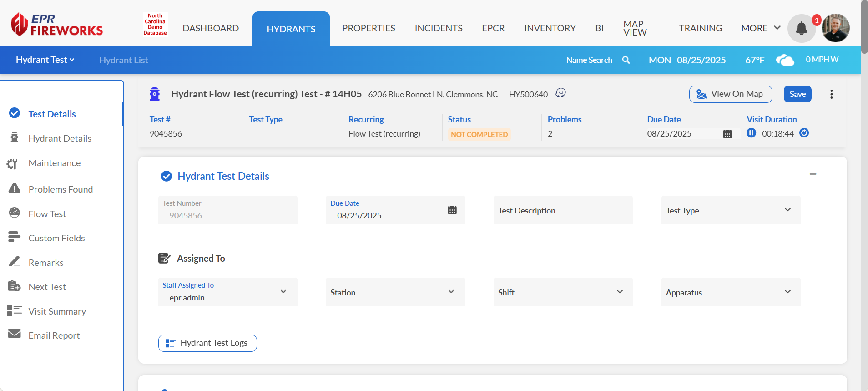Click the View On Map button
Viewport: 868px width, 391px height.
[x=730, y=94]
